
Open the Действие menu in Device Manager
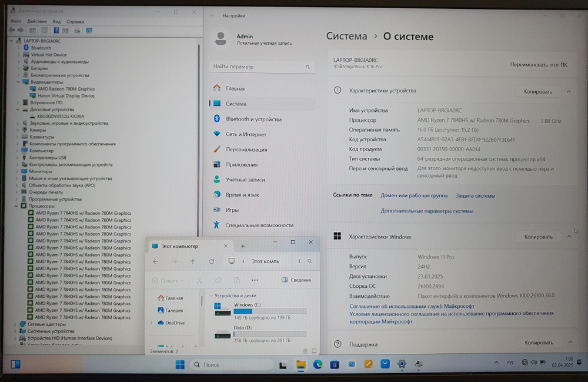37,21
